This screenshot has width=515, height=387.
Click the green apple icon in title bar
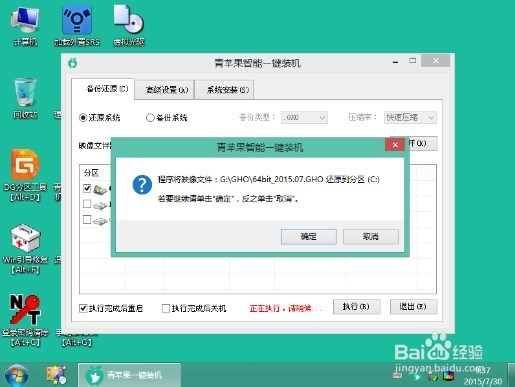coord(72,63)
